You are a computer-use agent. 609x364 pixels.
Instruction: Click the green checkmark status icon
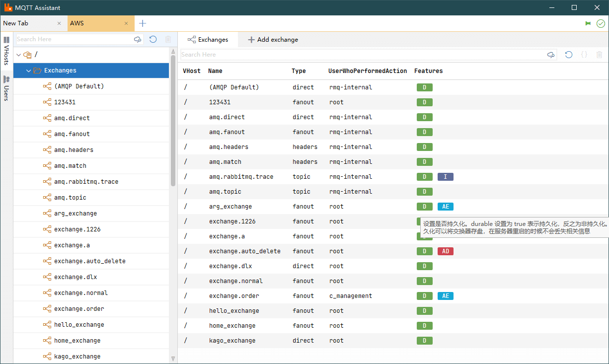601,23
